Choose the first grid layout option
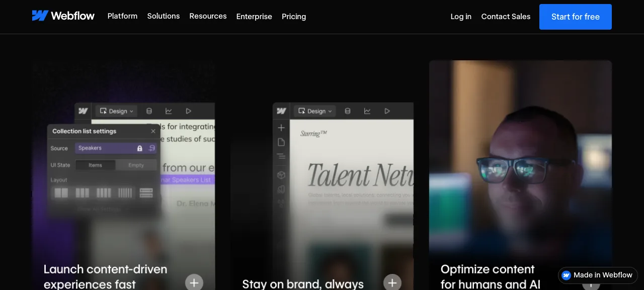 point(61,192)
